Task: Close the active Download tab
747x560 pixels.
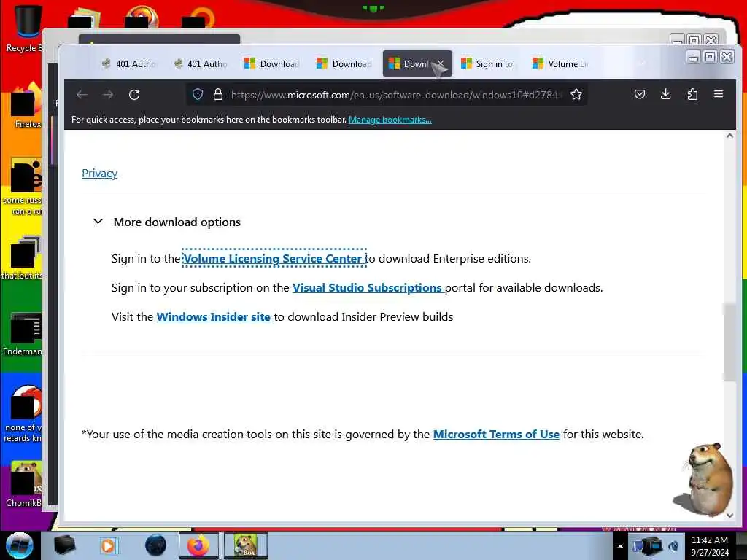Action: [441, 63]
